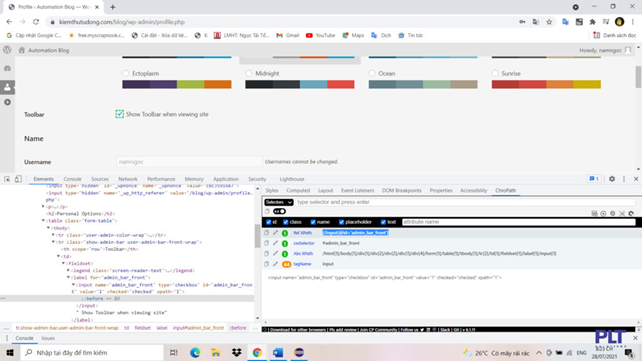642x361 pixels.
Task: Toggle the name attribute checkbox in ChroPath
Action: [x=313, y=222]
